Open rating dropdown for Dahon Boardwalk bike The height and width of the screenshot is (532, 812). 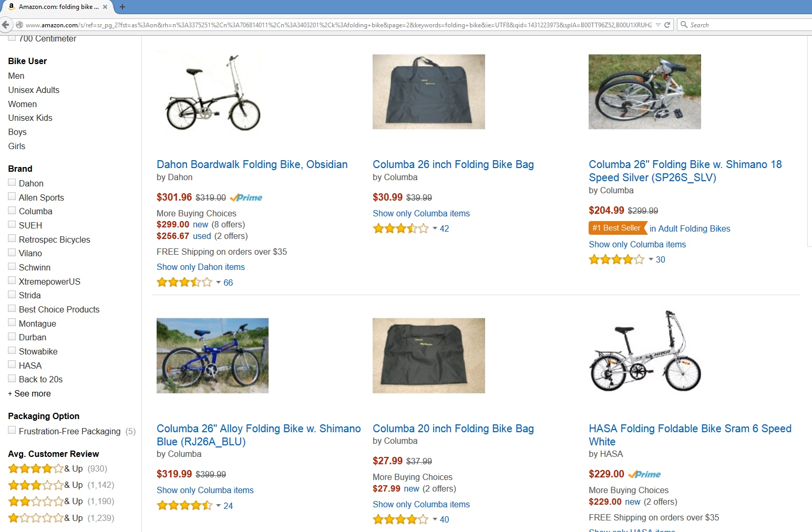pyautogui.click(x=218, y=283)
